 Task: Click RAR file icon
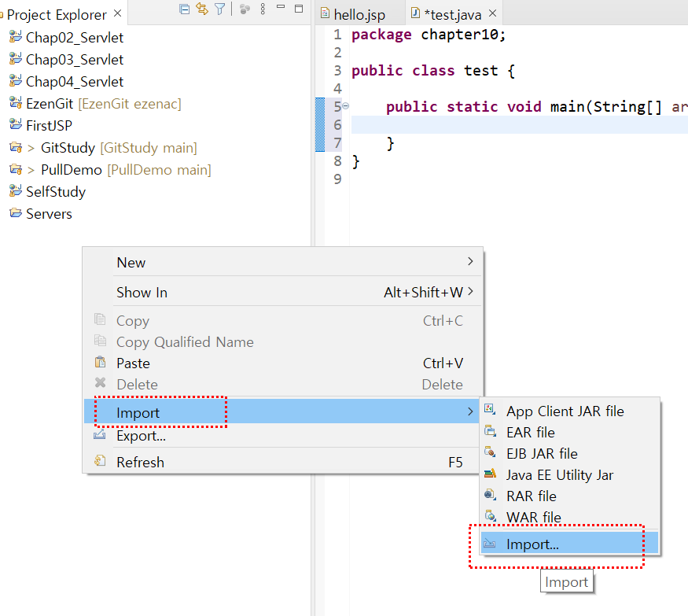[x=490, y=495]
